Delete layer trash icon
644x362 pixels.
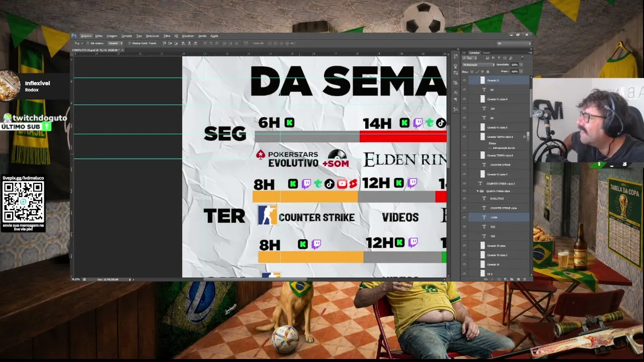(x=525, y=279)
